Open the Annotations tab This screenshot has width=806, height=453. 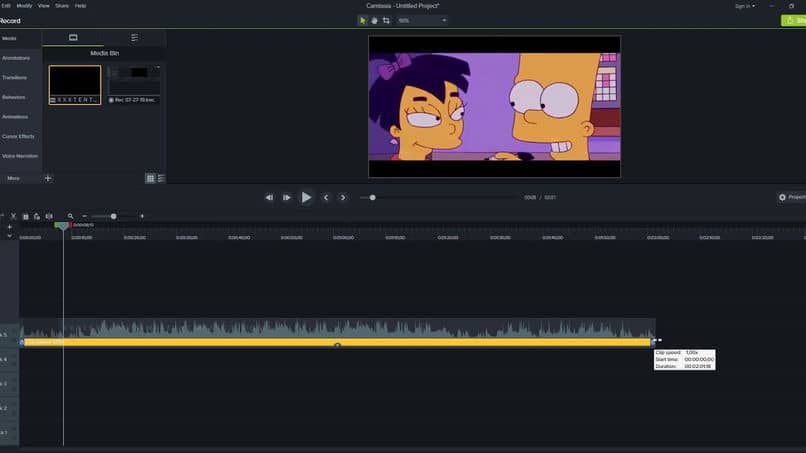(15, 58)
